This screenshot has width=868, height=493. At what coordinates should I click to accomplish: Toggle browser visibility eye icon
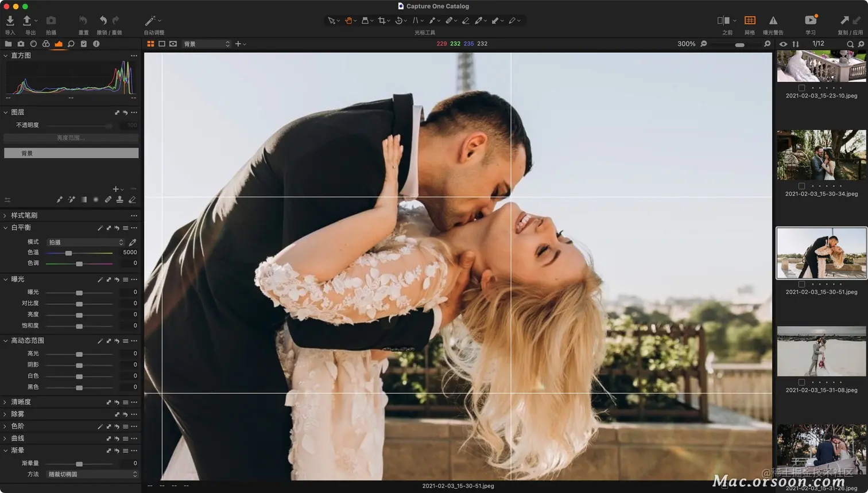point(783,44)
